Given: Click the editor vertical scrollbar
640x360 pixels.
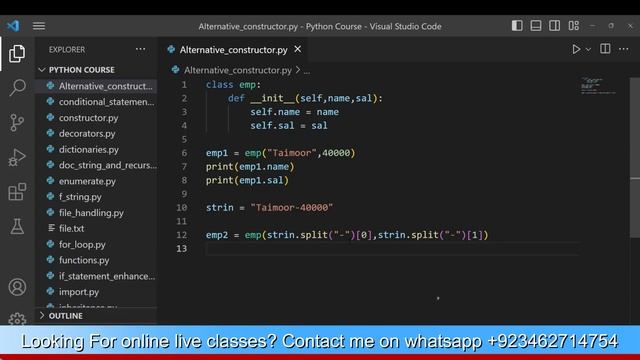Looking at the screenshot, I should [x=635, y=157].
